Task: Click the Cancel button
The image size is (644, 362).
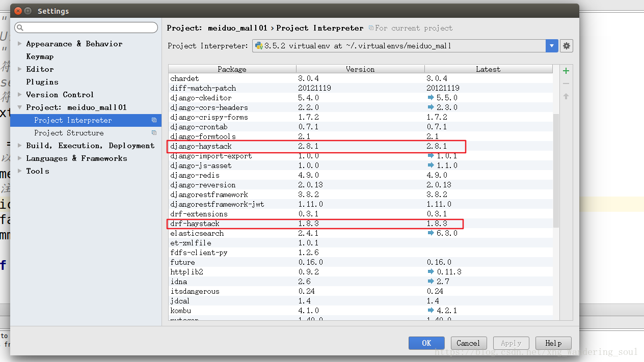Action: 468,343
